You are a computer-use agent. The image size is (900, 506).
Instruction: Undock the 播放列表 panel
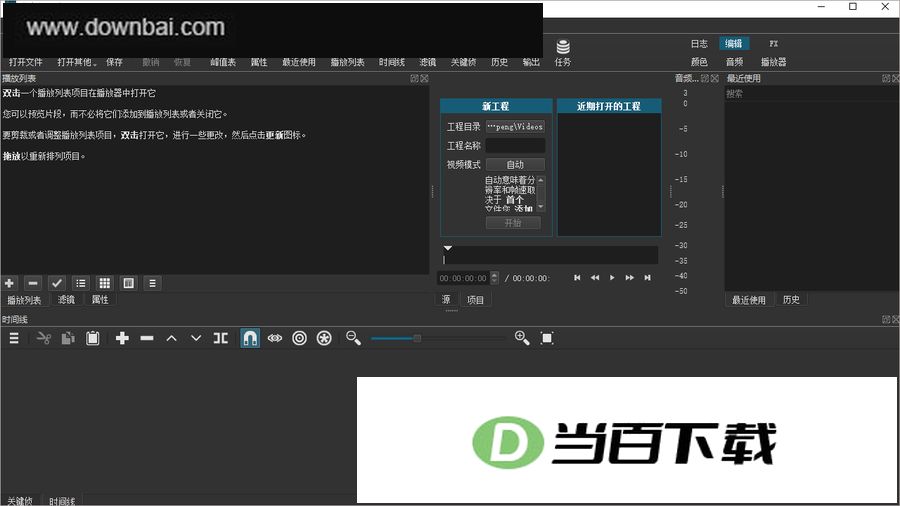pyautogui.click(x=414, y=79)
